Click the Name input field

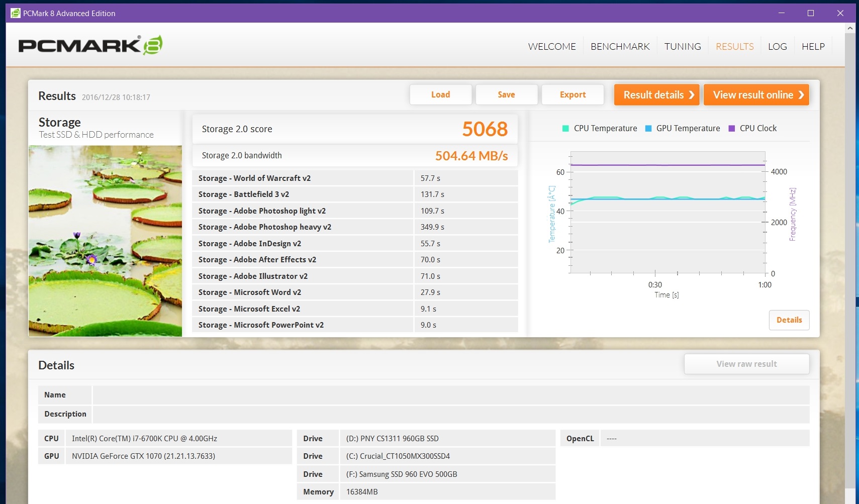click(451, 395)
